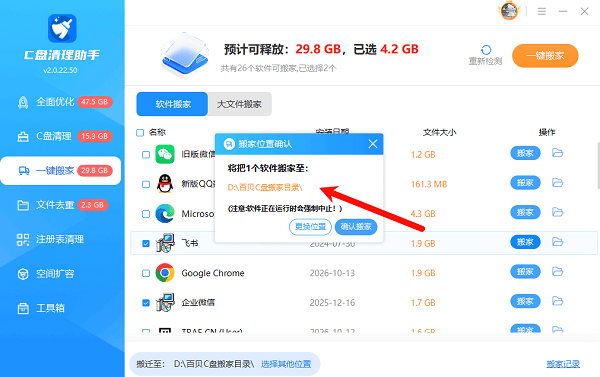Viewport: 600px width, 377px height.
Task: Click 搬家 button for Google Chrome
Action: (x=525, y=272)
